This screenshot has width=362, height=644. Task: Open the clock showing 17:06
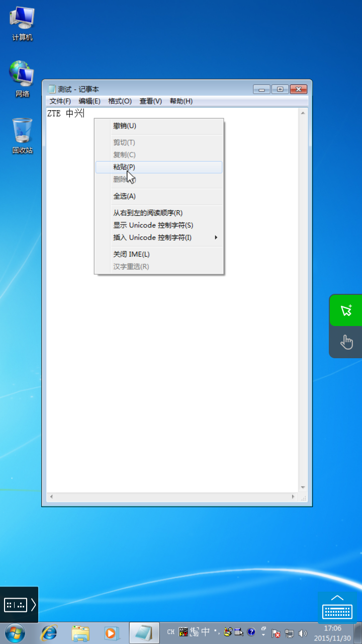332,633
